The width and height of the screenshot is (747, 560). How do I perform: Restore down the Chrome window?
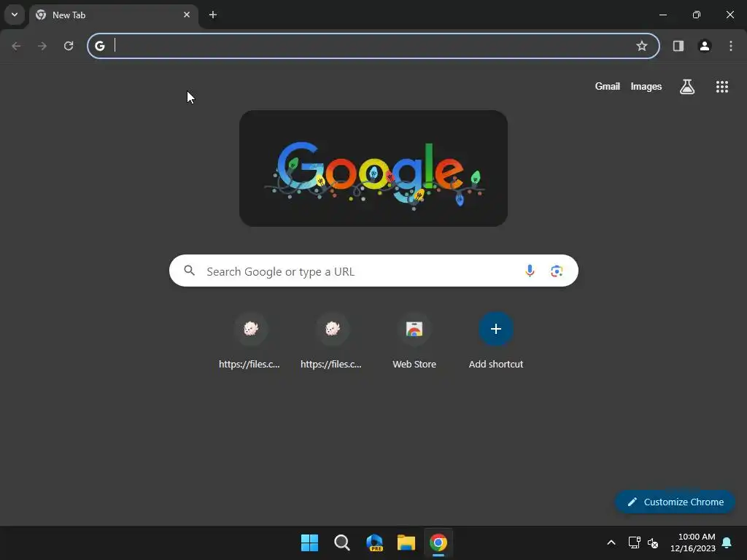click(x=697, y=15)
